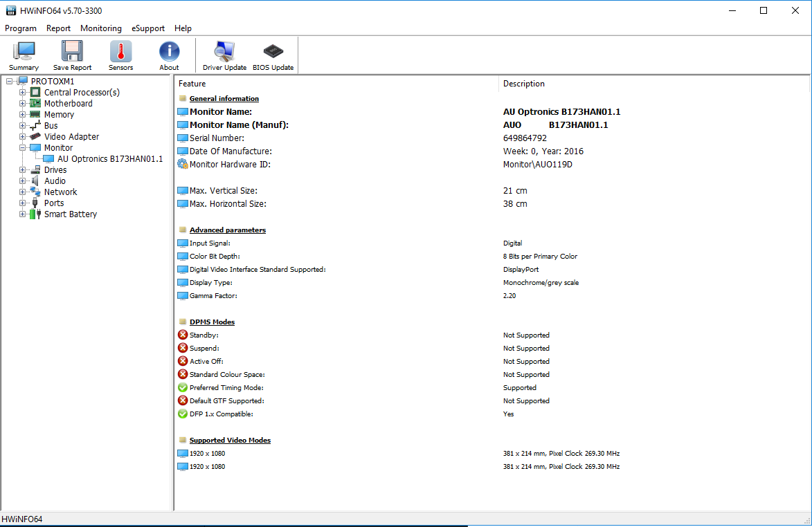Image resolution: width=812 pixels, height=527 pixels.
Task: Click the Bus tree icon
Action: pos(35,126)
